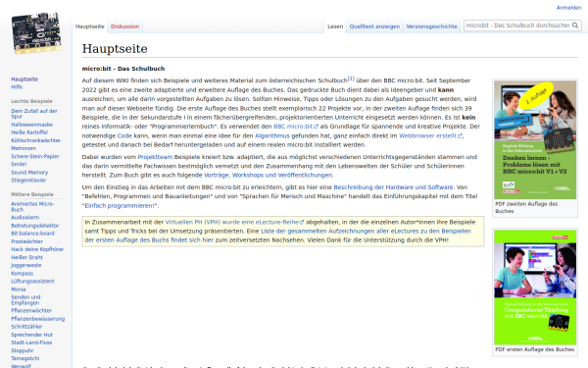Open the Senden und Empfangen example

pos(25,299)
